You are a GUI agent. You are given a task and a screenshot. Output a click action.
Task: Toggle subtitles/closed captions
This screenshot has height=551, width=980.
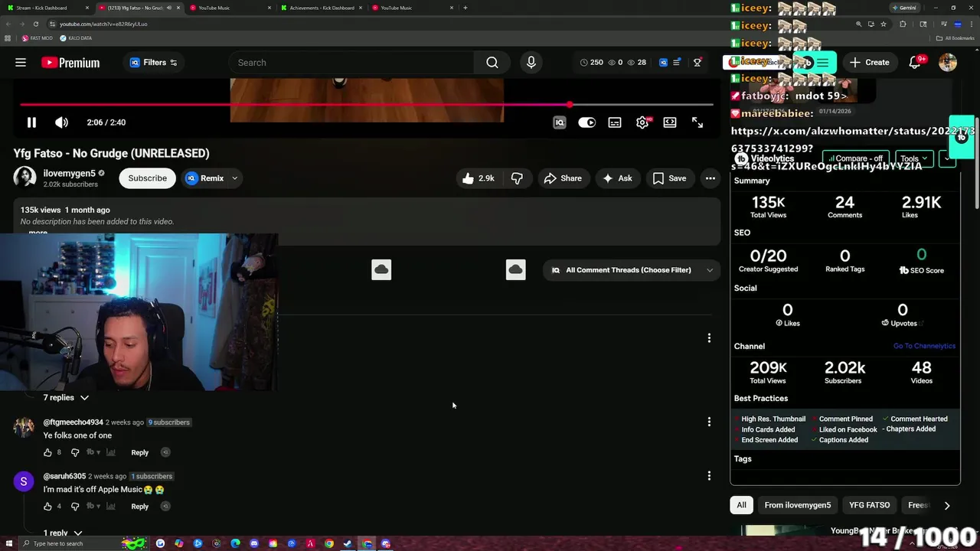(615, 122)
